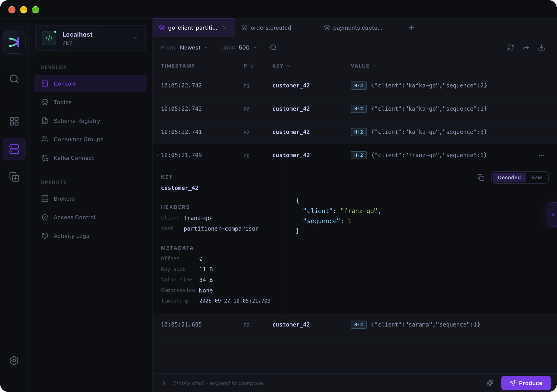Viewport: 557px width, 392px height.
Task: Switch to the payments.captu... tab
Action: pyautogui.click(x=359, y=28)
